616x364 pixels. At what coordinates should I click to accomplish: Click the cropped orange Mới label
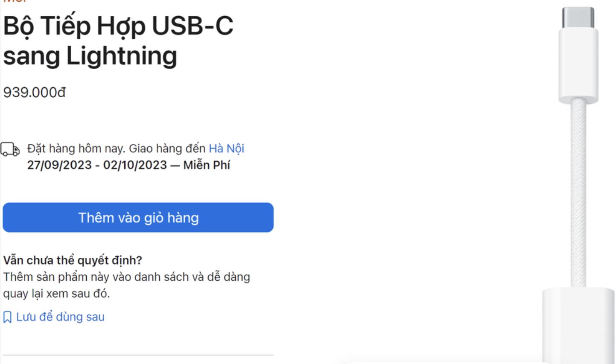point(15,1)
